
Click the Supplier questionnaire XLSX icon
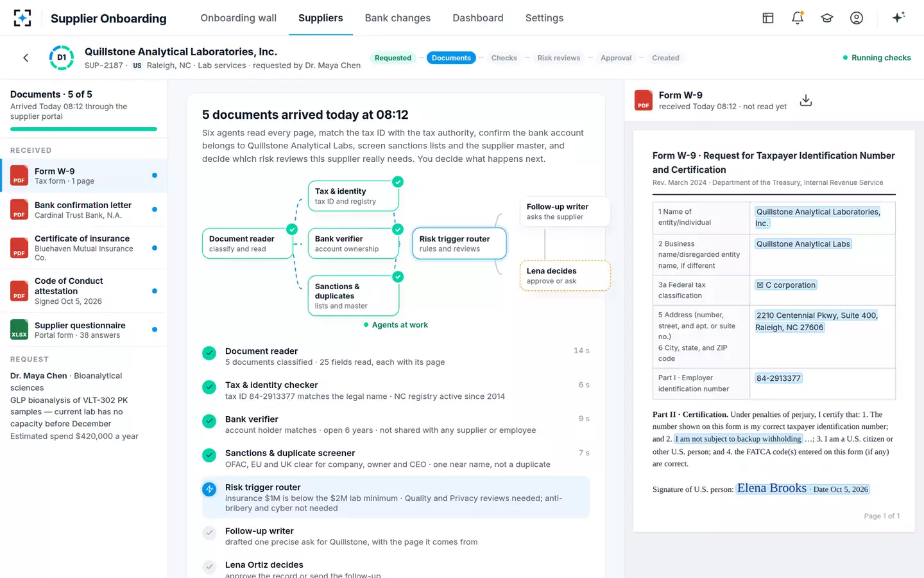pyautogui.click(x=19, y=329)
